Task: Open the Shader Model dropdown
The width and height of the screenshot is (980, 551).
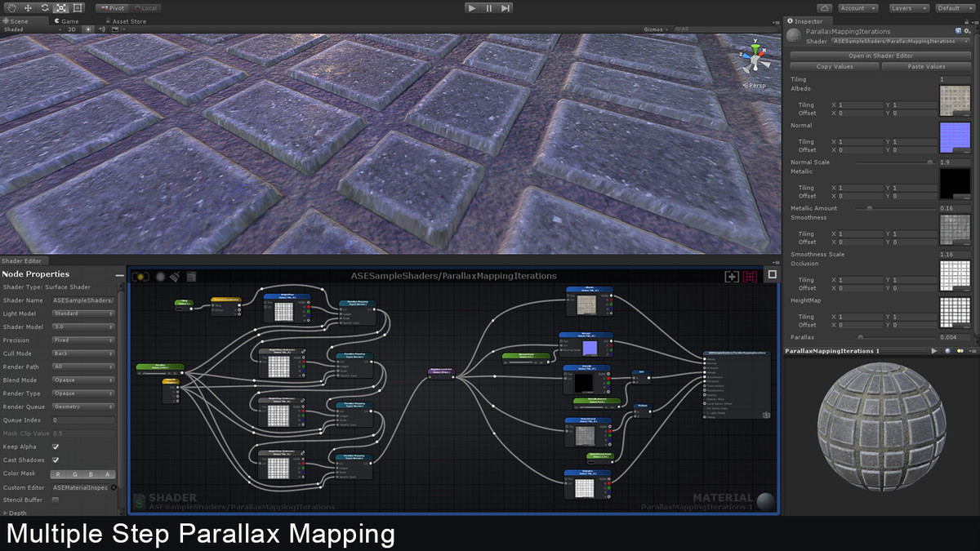Action: point(83,327)
